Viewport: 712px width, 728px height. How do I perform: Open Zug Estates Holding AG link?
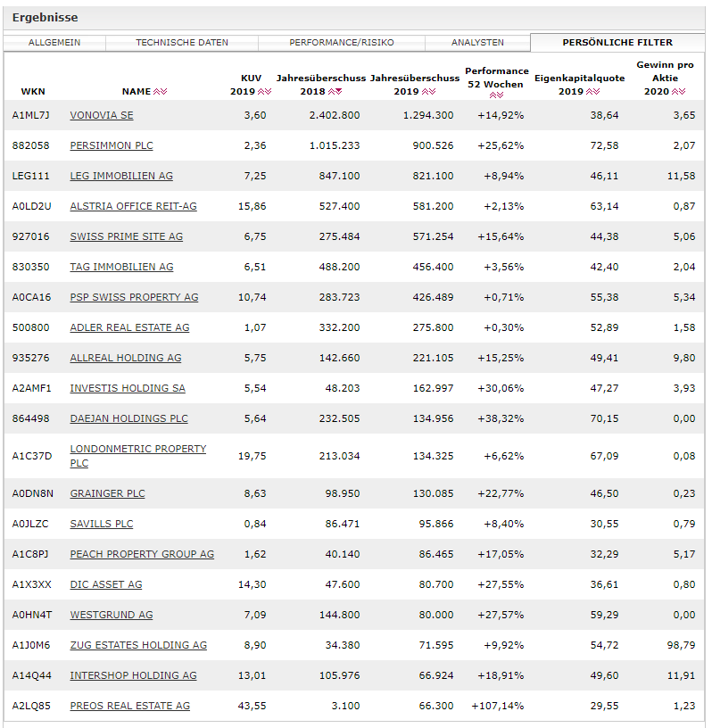click(x=138, y=645)
